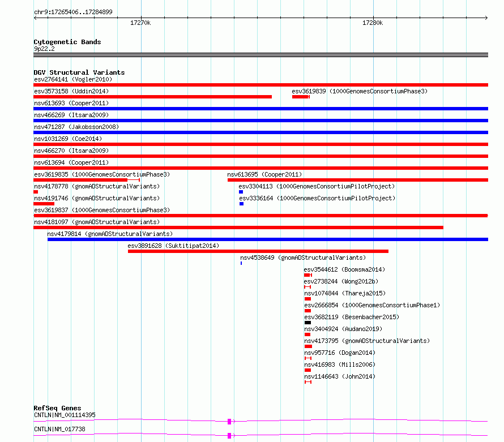Click the magenta exon on CNTLN|NM_017738
This screenshot has width=504, height=442.
(x=229, y=436)
